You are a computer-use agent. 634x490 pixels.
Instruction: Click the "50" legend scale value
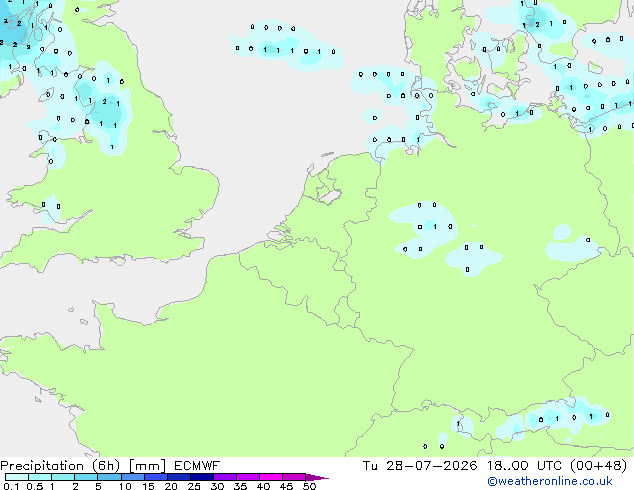(x=309, y=486)
